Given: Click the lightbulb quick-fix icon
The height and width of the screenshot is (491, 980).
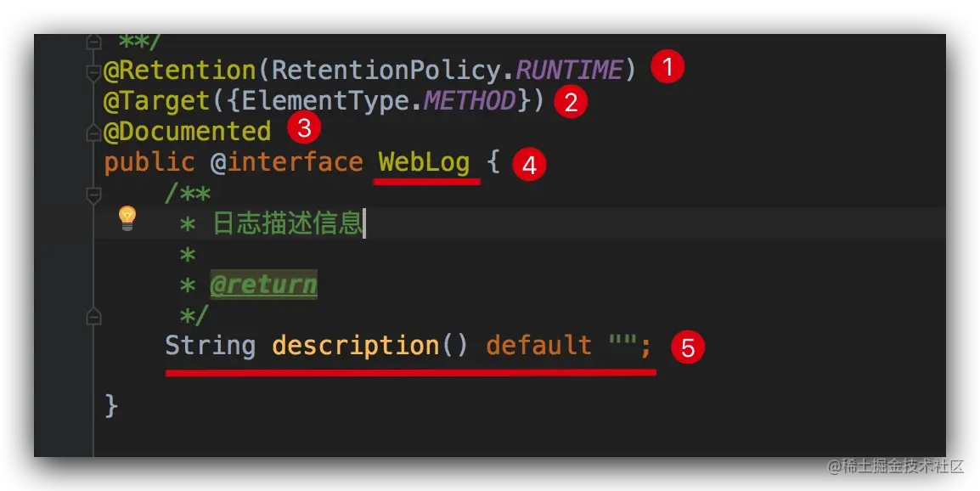Looking at the screenshot, I should pyautogui.click(x=127, y=218).
